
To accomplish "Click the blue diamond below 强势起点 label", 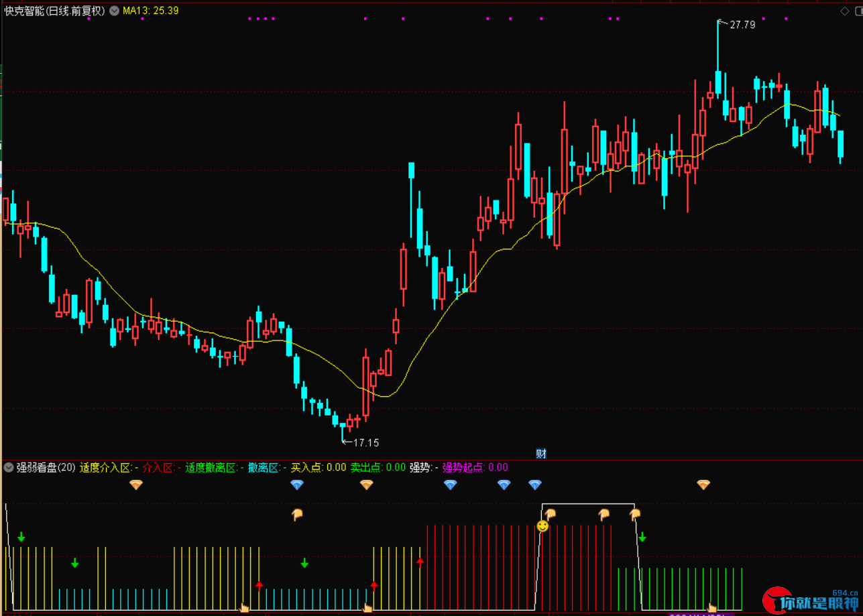I will (x=450, y=485).
